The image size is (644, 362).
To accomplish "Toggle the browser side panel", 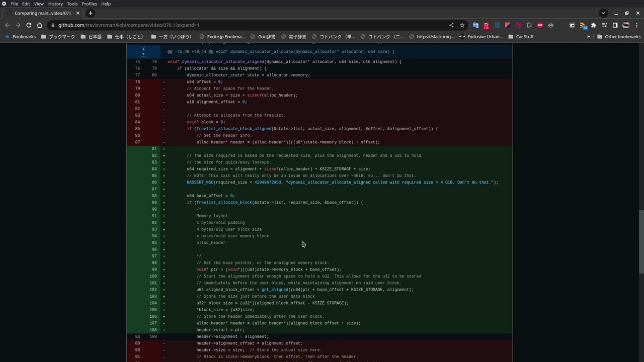I will coord(615,25).
